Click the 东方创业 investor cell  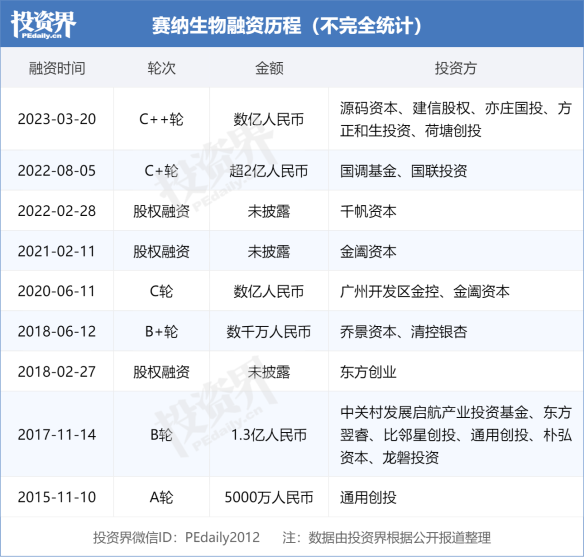pyautogui.click(x=368, y=372)
